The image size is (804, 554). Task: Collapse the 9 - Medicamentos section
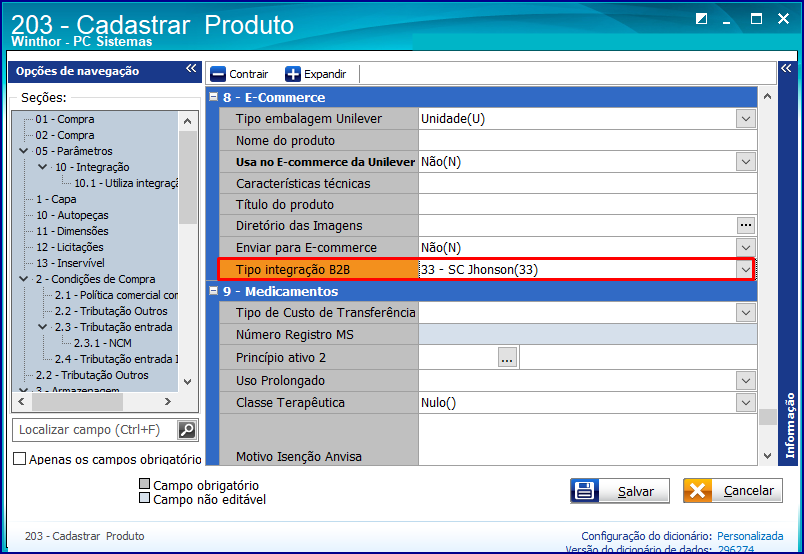(x=214, y=291)
